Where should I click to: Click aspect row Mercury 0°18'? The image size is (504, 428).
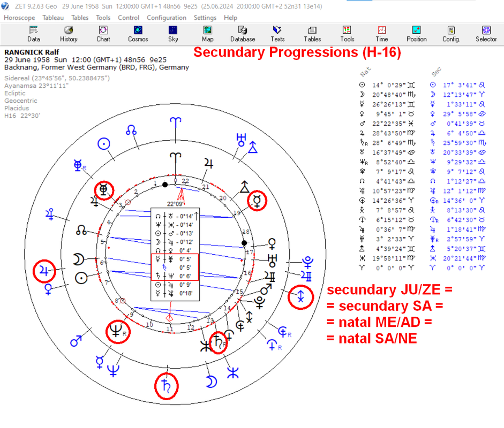(x=174, y=293)
